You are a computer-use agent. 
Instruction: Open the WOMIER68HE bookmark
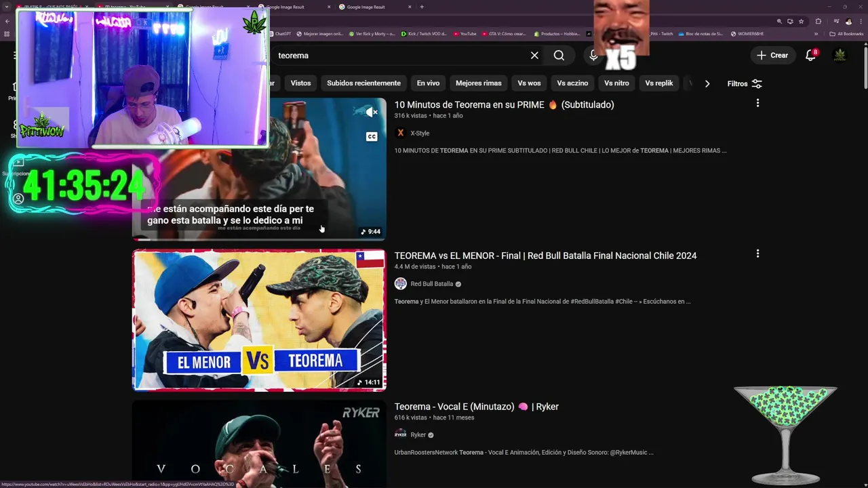pyautogui.click(x=747, y=34)
